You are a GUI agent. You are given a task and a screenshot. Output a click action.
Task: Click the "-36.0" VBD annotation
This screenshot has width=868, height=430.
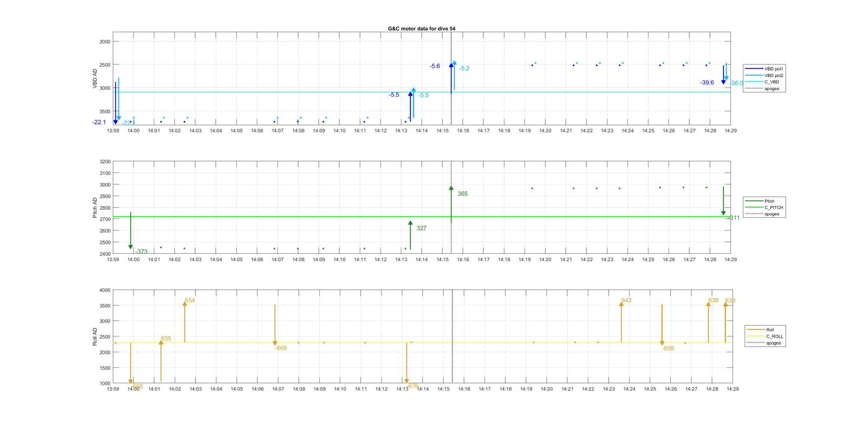[737, 83]
